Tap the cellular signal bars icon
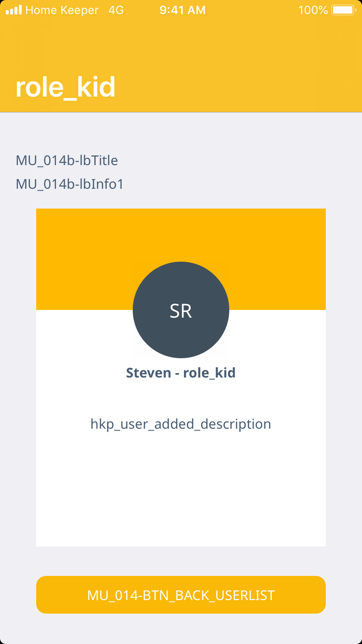The image size is (362, 644). click(14, 10)
